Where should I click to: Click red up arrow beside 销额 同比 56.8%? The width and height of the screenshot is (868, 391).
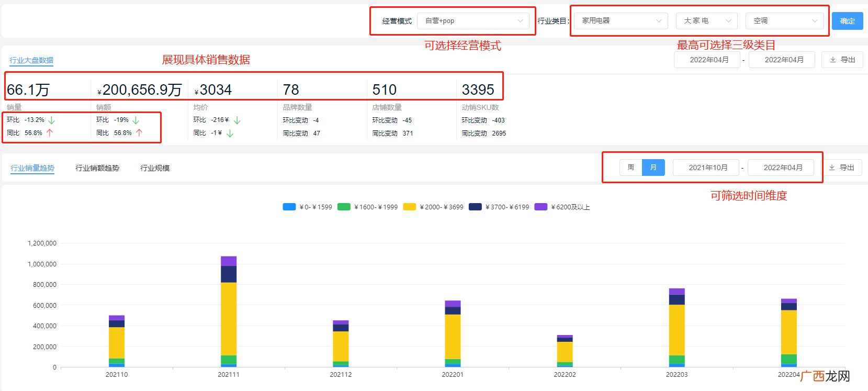point(139,133)
